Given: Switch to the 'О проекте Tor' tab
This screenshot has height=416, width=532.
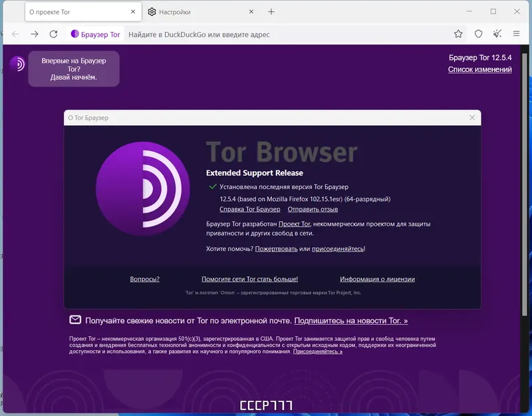Looking at the screenshot, I should coord(83,12).
